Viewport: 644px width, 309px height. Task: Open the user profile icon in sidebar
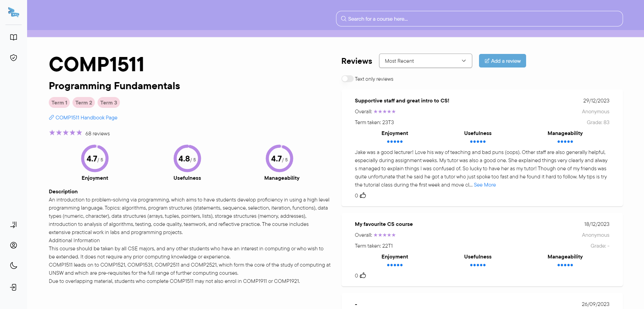(14, 245)
